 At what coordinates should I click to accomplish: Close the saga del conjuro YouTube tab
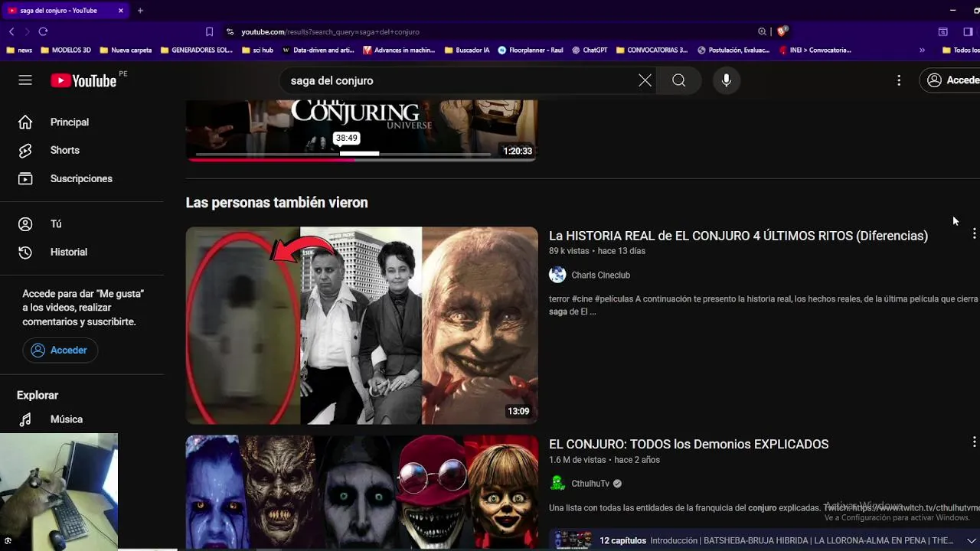pyautogui.click(x=121, y=11)
